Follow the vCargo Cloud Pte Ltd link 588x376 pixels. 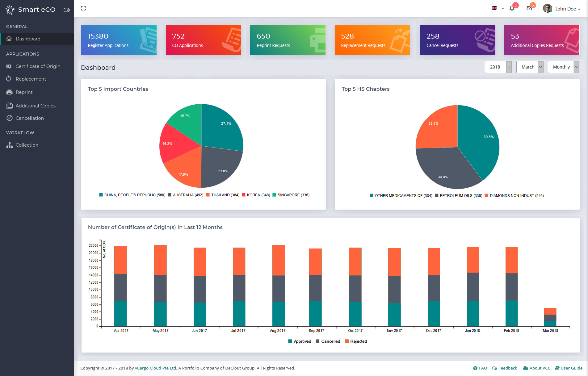point(156,368)
